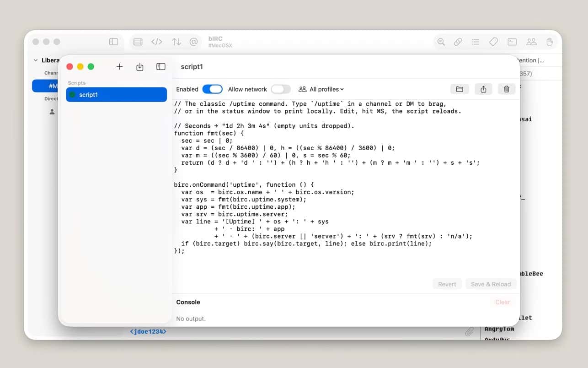This screenshot has height=368, width=588.
Task: Click the code brackets icon in bIRC toolbar
Action: (157, 42)
